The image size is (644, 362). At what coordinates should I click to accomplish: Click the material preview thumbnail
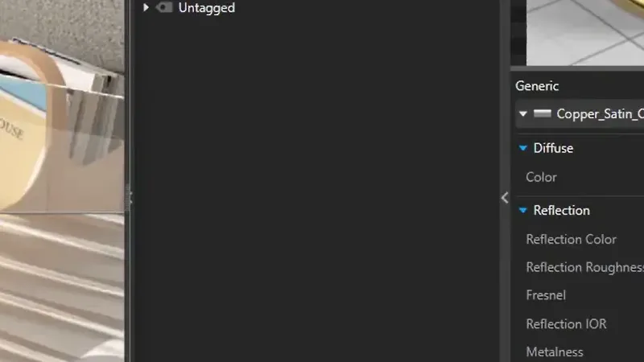click(585, 32)
